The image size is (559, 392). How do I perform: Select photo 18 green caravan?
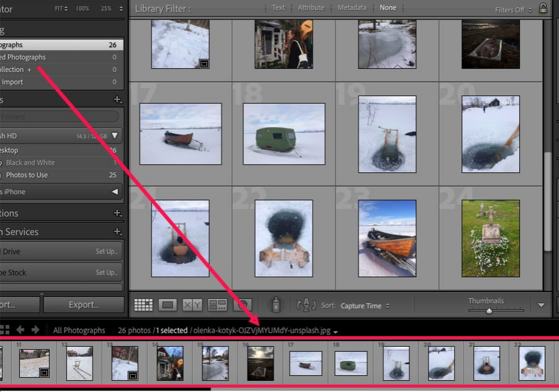pyautogui.click(x=284, y=134)
